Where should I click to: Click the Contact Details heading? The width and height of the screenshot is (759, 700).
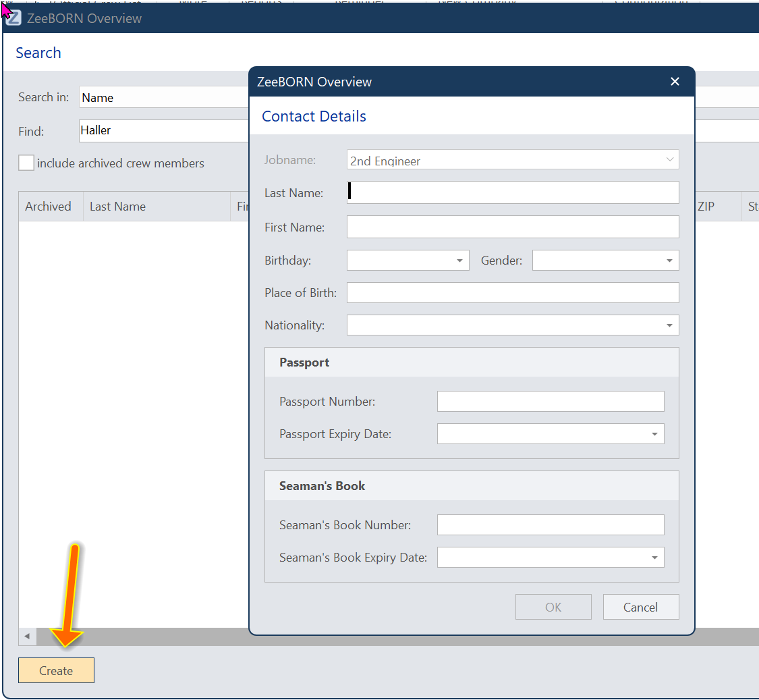314,116
